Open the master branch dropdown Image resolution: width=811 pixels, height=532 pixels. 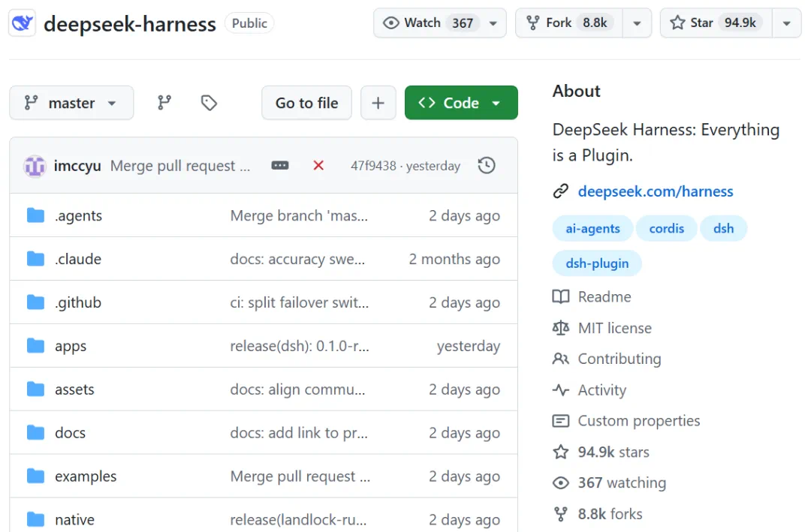coord(71,103)
